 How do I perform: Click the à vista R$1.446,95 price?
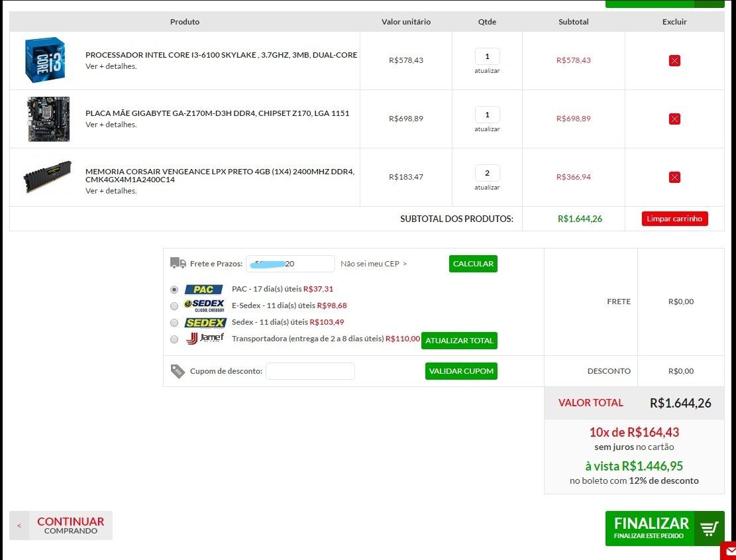pyautogui.click(x=634, y=466)
